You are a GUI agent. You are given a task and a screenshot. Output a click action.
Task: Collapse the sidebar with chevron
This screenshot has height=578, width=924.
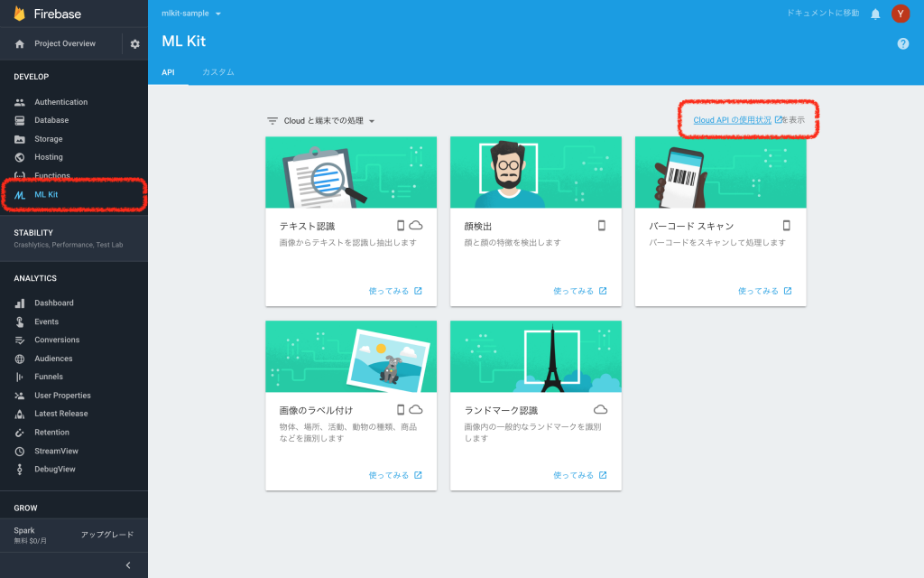128,565
